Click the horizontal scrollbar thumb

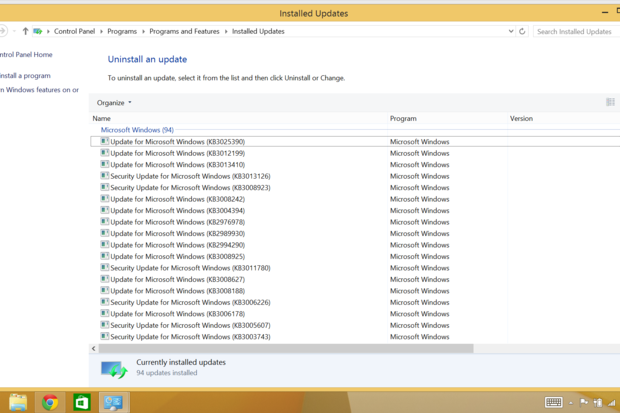(x=286, y=349)
